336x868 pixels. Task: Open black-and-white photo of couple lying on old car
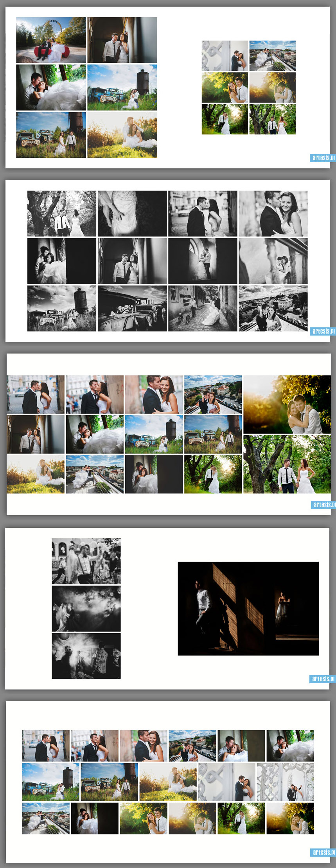tap(132, 308)
